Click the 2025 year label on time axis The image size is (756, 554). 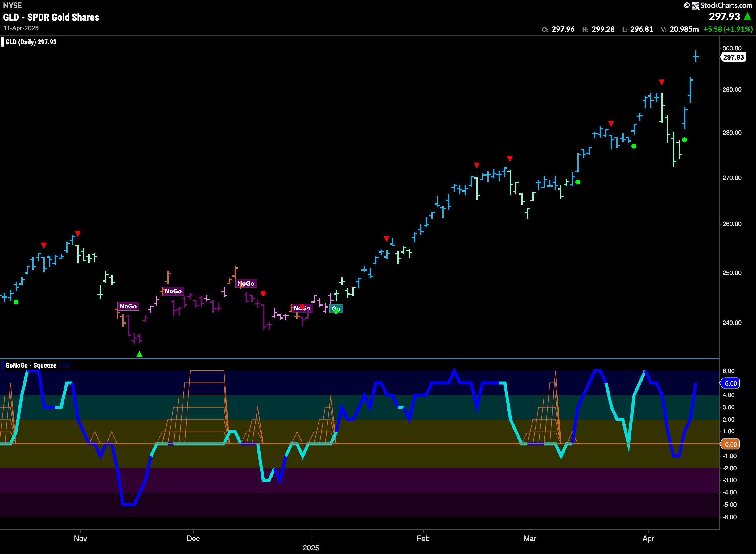pyautogui.click(x=311, y=548)
